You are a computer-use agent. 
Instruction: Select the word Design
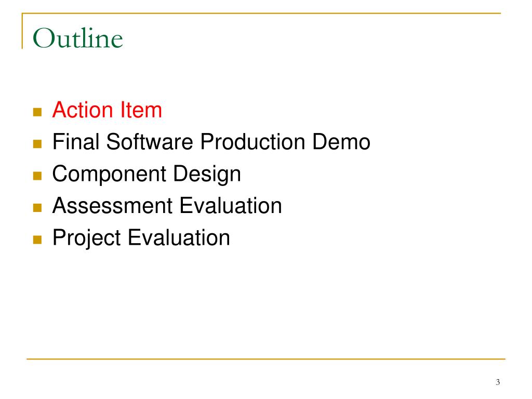pyautogui.click(x=207, y=175)
